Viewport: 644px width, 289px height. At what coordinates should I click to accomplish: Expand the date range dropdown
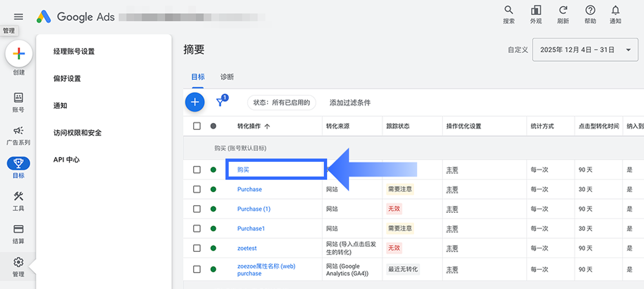tap(585, 50)
